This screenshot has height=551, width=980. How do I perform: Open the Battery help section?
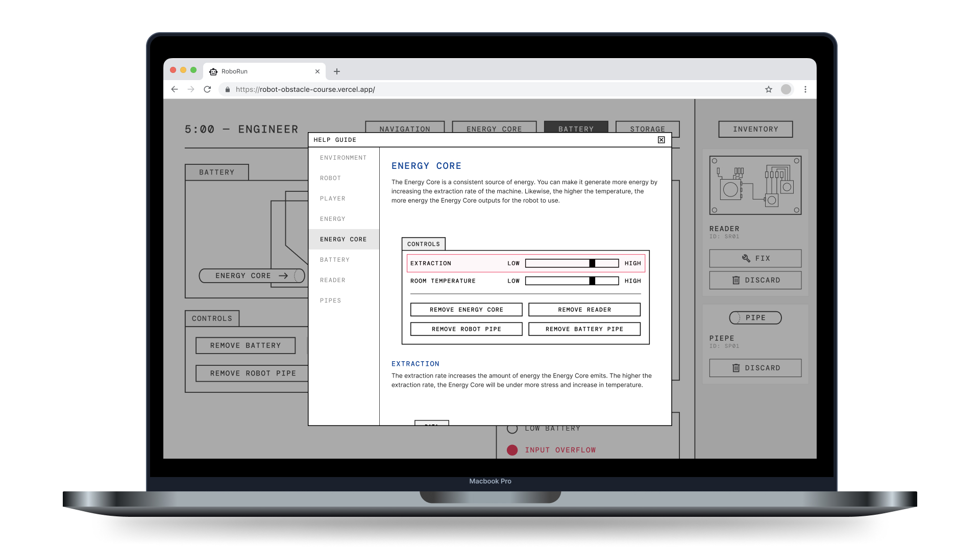(x=335, y=260)
